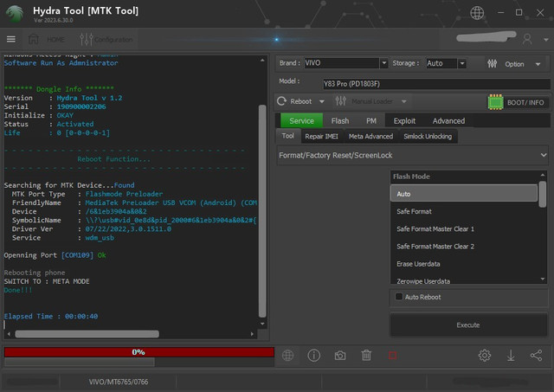Expand the user account dropdown arrow
554x392 pixels.
(x=546, y=40)
